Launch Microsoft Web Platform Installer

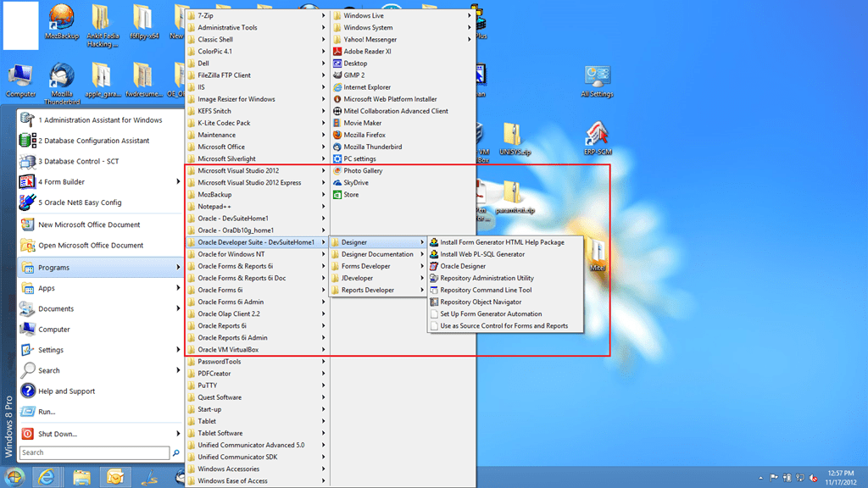tap(403, 99)
